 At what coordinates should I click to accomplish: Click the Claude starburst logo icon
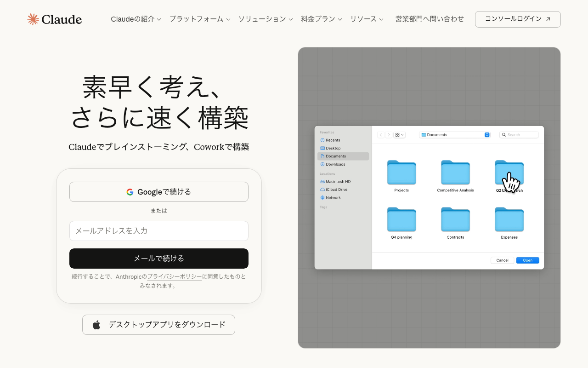tap(33, 19)
